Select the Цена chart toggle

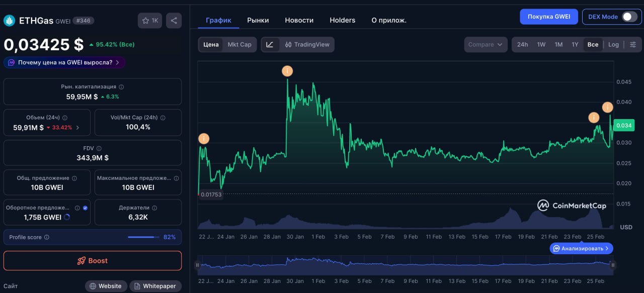click(211, 45)
